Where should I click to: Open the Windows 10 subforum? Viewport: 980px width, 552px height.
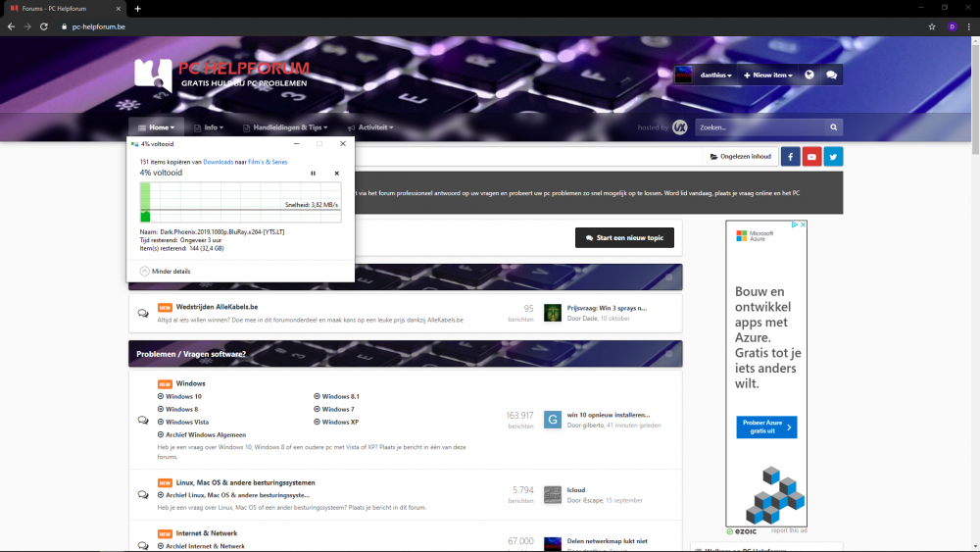(184, 396)
